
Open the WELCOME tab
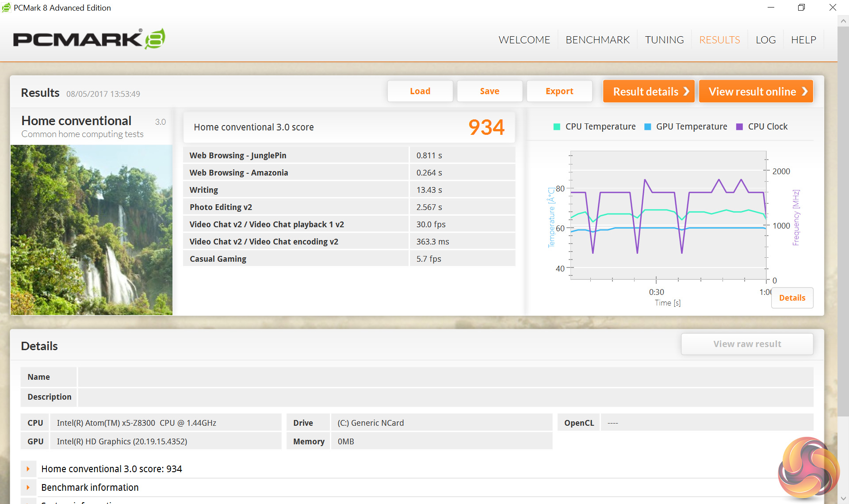524,40
